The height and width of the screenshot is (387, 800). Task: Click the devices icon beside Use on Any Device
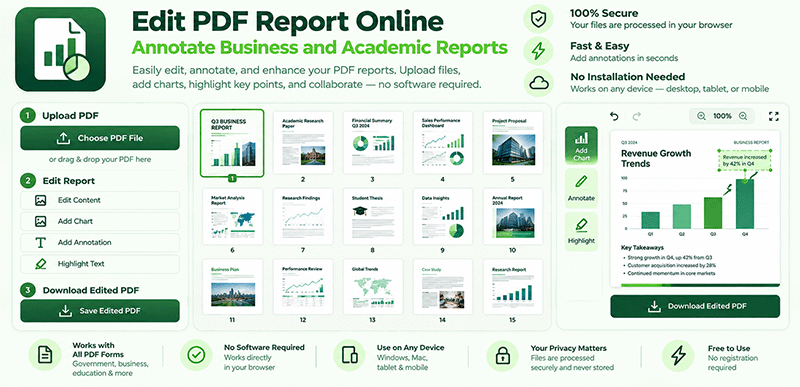(x=349, y=355)
